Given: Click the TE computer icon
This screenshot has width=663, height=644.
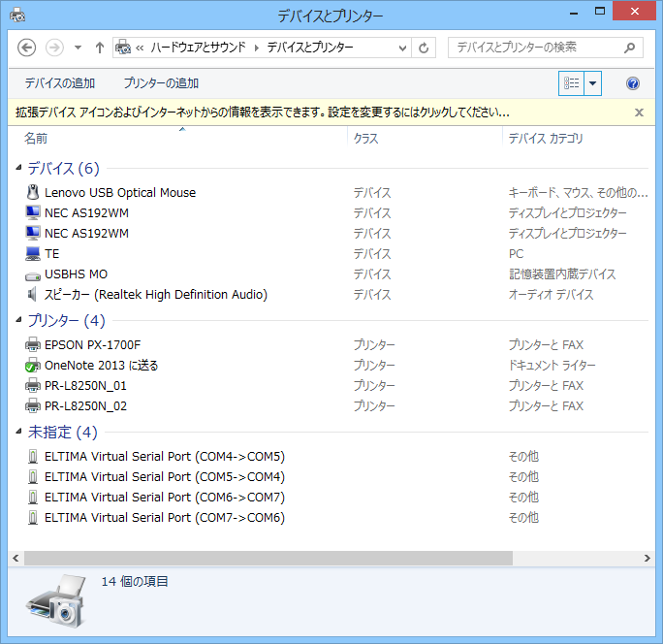Looking at the screenshot, I should point(33,253).
